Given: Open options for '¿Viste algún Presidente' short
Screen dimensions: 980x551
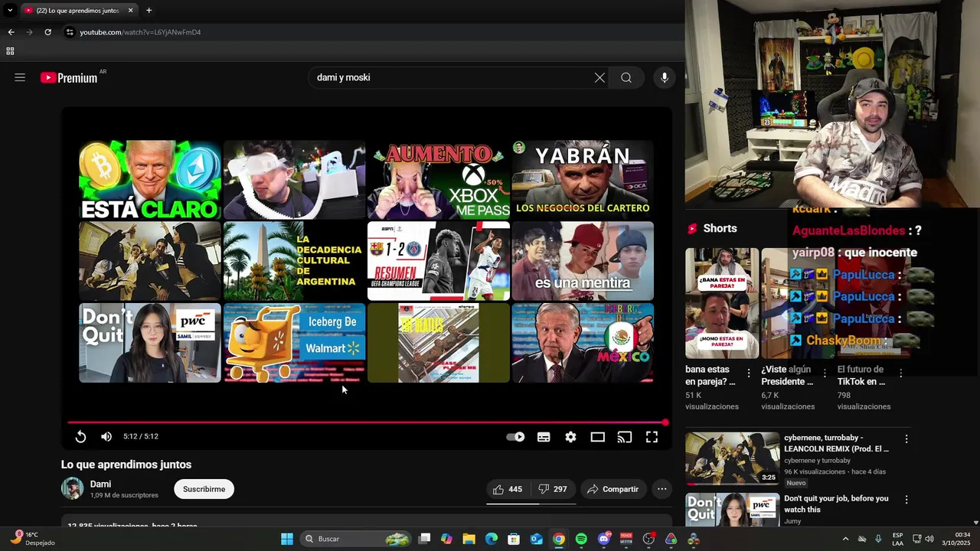Looking at the screenshot, I should (x=825, y=373).
